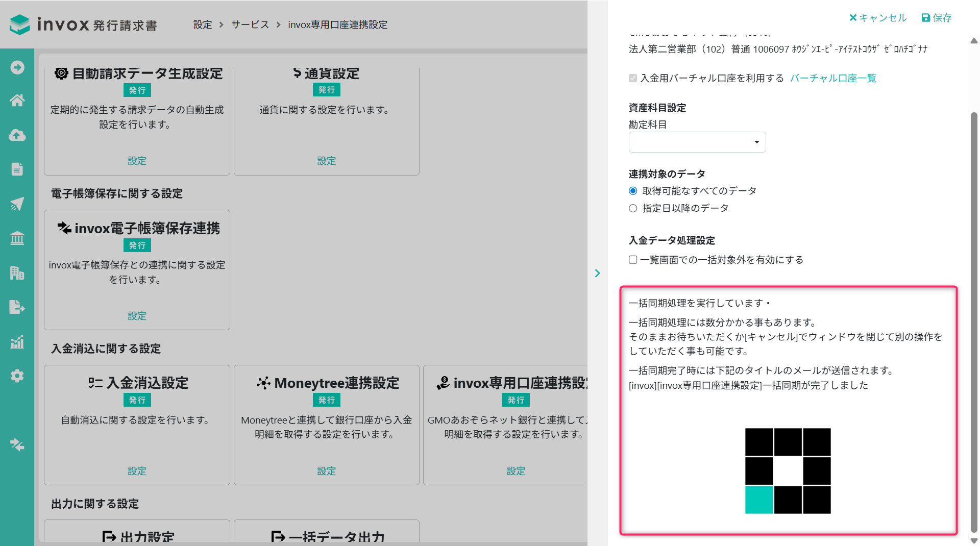Click the 保存 save button
This screenshot has height=546, width=980.
(x=937, y=18)
